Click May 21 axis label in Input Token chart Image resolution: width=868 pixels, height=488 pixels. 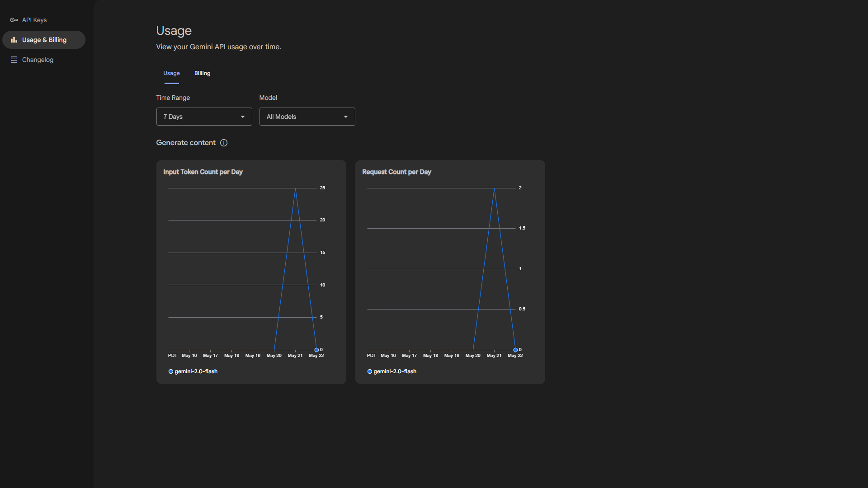295,356
